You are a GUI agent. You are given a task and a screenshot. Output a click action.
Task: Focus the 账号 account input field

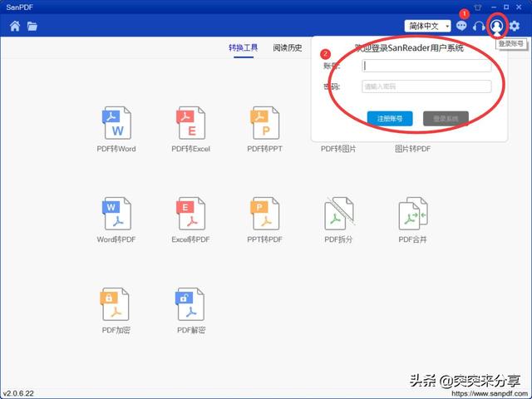[x=426, y=66]
